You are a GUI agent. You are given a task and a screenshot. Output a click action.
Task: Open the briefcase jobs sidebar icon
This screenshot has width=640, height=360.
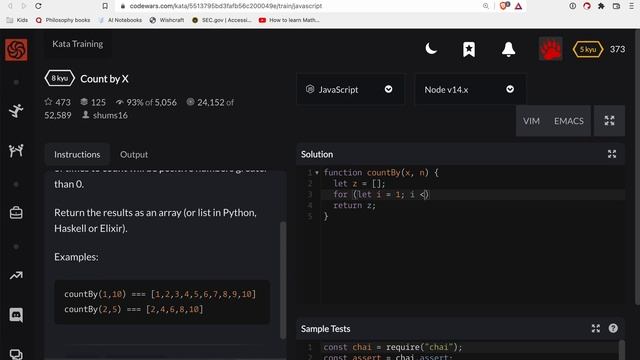[16, 213]
